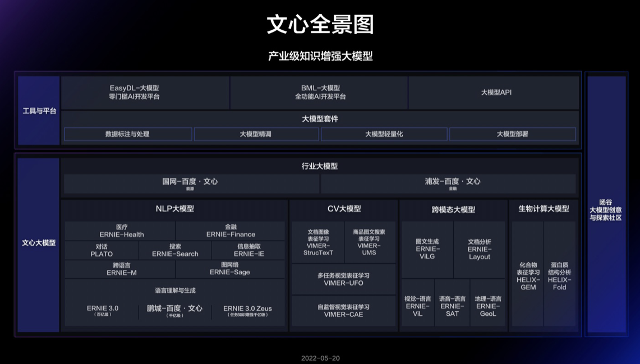Choose the 搜索 ERNIE-Search cell
This screenshot has width=640, height=364.
coord(175,250)
